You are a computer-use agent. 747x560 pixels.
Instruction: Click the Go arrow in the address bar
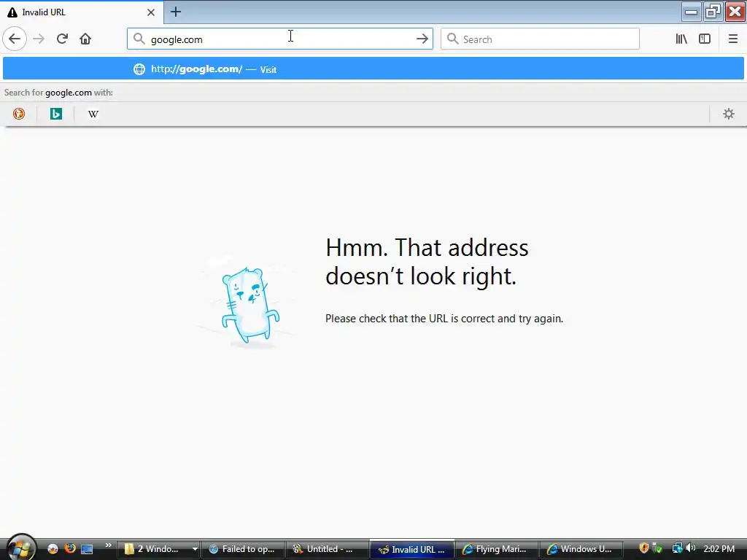[422, 39]
